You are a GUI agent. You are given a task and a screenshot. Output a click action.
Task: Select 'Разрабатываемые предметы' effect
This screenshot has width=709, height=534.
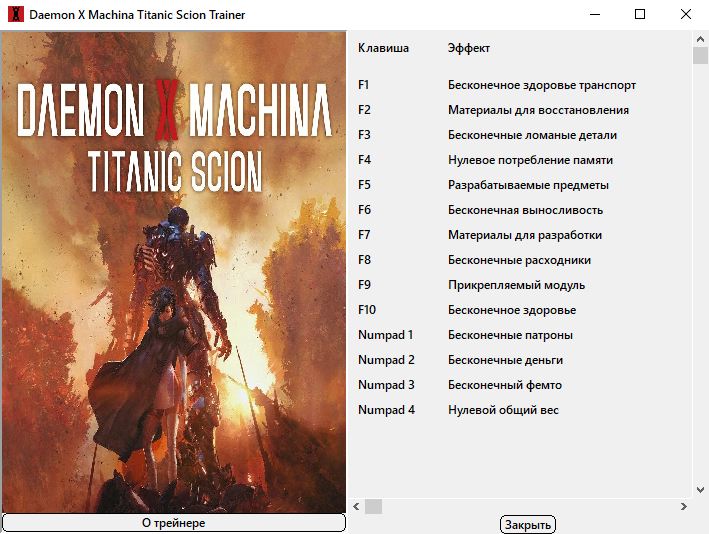tap(528, 185)
